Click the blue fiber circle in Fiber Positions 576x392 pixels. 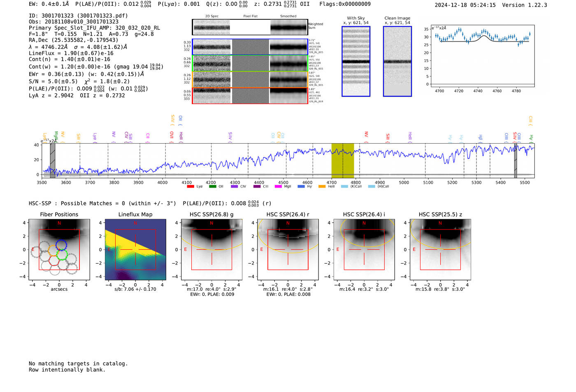pyautogui.click(x=61, y=245)
